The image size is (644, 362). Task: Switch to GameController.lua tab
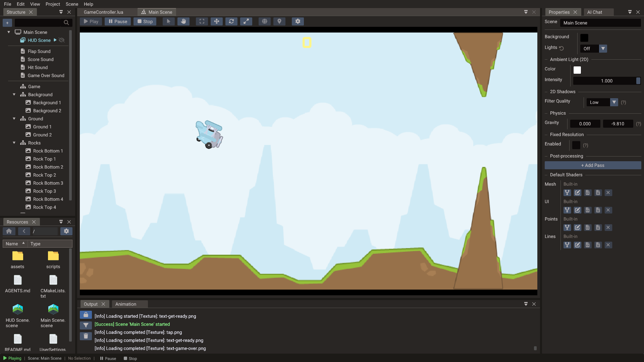103,12
